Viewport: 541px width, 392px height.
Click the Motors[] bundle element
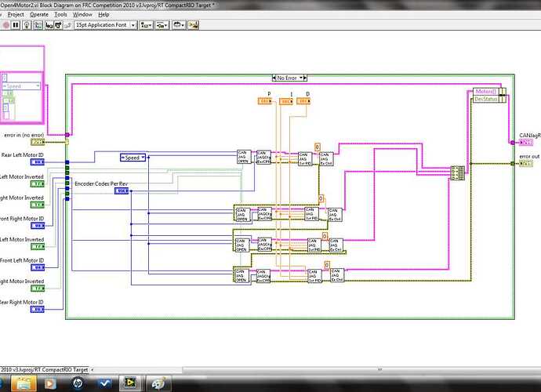click(x=486, y=92)
